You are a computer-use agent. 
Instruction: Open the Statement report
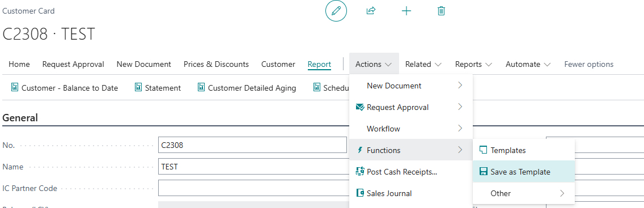(158, 88)
